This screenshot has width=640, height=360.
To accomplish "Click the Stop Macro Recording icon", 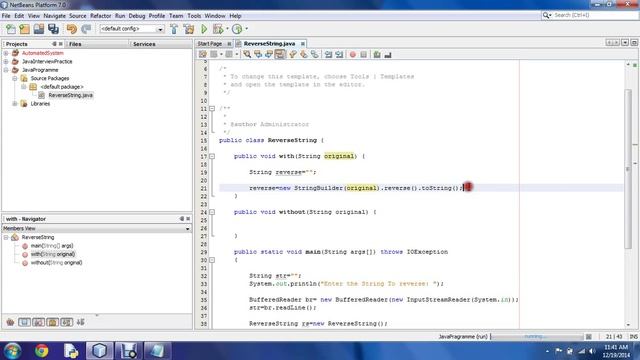I will (364, 54).
